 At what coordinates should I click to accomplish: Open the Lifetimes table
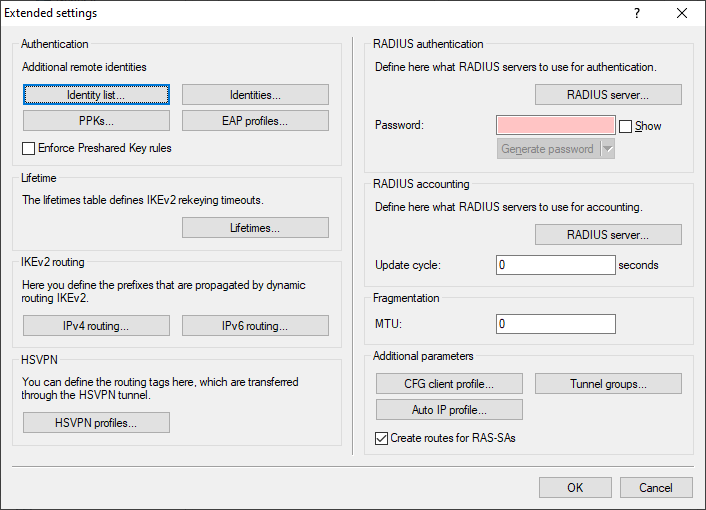255,228
